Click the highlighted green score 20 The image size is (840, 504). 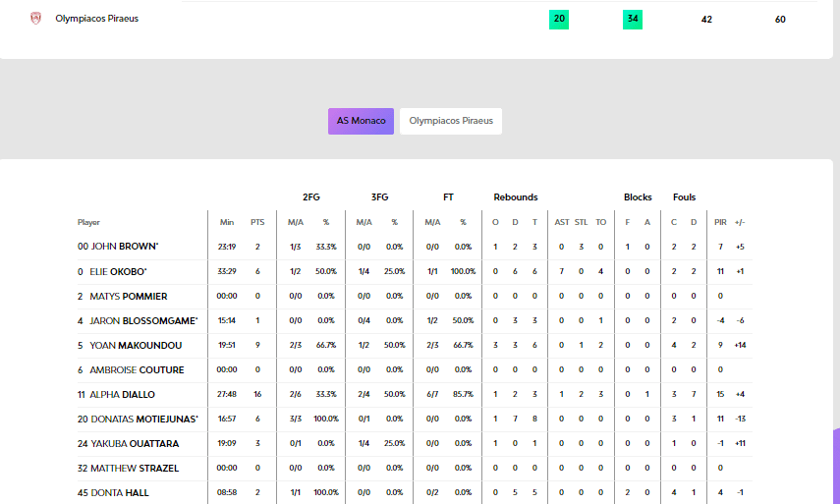[x=559, y=19]
